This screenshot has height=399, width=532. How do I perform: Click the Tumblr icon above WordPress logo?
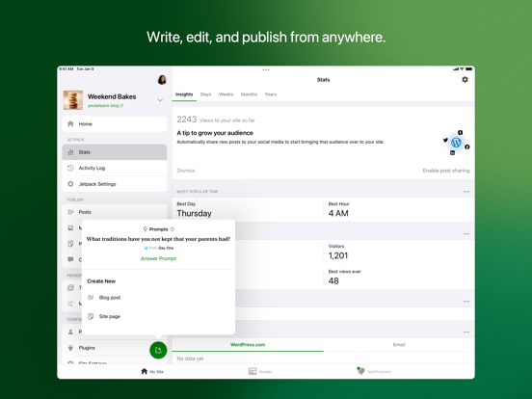[x=460, y=132]
